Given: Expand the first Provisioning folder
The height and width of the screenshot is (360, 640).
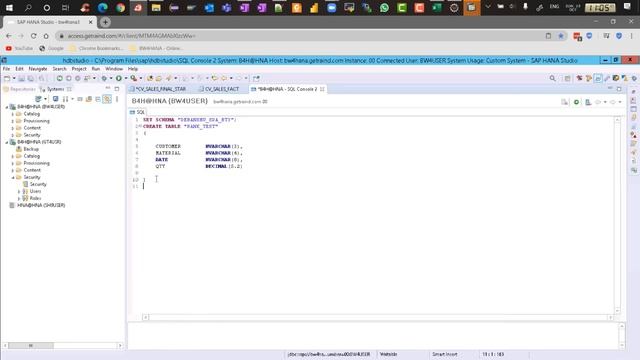Looking at the screenshot, I should [x=13, y=121].
